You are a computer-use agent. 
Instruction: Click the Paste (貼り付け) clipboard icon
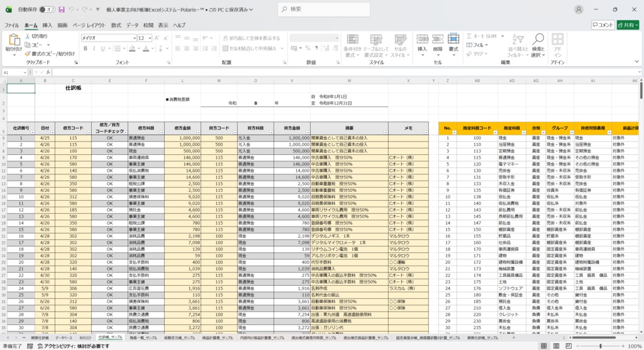click(14, 40)
